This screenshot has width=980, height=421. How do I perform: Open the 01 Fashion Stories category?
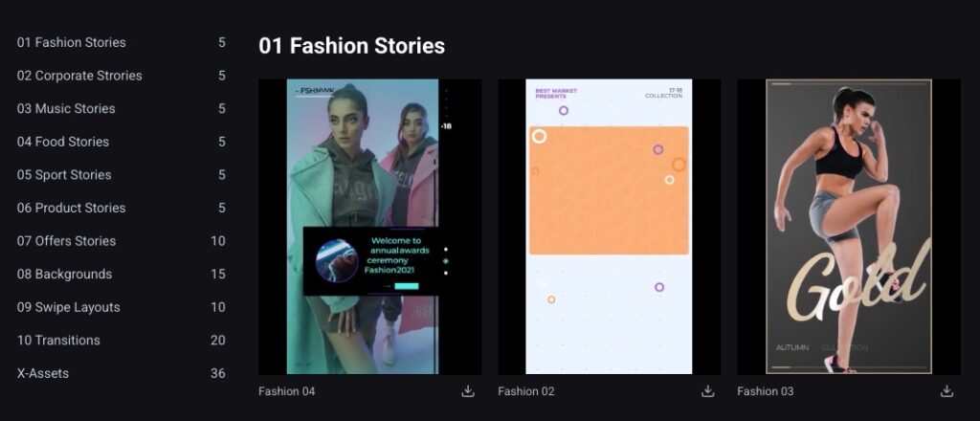(x=72, y=42)
